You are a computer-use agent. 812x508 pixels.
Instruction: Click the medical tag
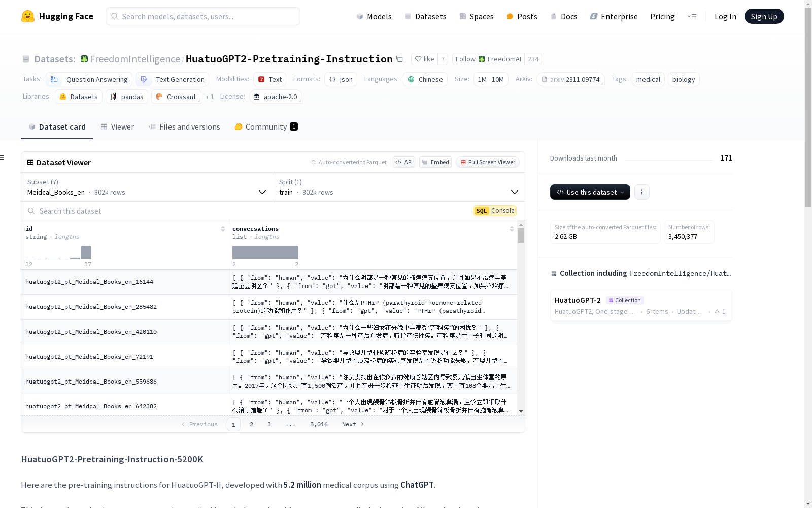648,79
